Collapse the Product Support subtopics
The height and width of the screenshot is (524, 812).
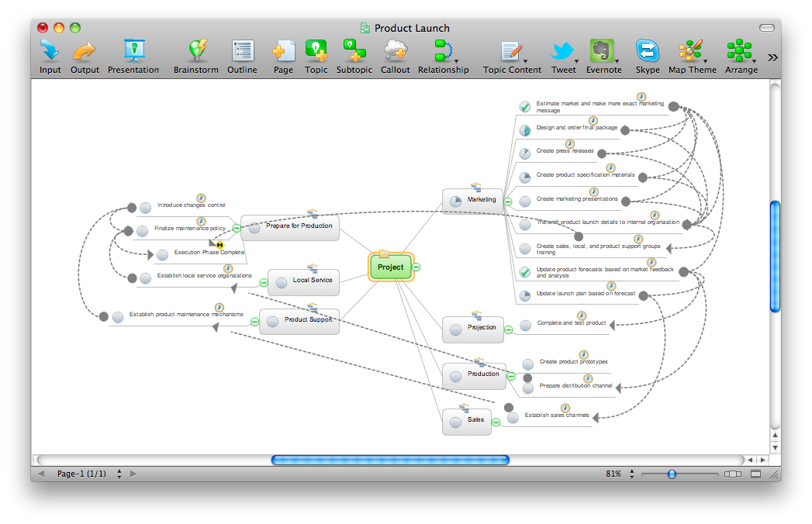(x=255, y=322)
